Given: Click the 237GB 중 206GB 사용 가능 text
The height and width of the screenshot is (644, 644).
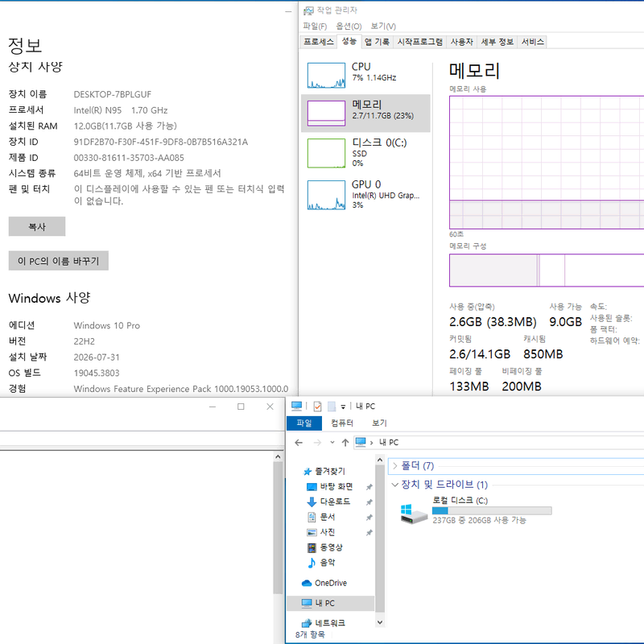Looking at the screenshot, I should click(x=479, y=520).
